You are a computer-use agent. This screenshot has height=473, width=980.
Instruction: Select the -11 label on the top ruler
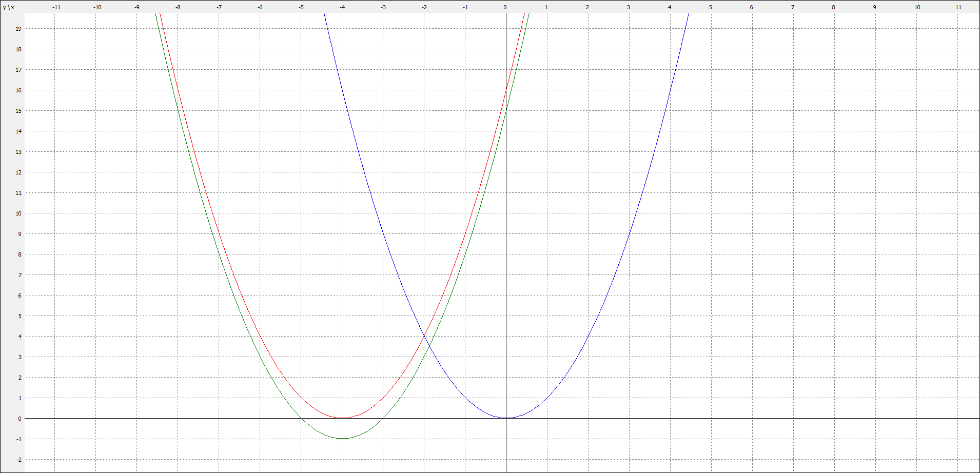click(56, 7)
